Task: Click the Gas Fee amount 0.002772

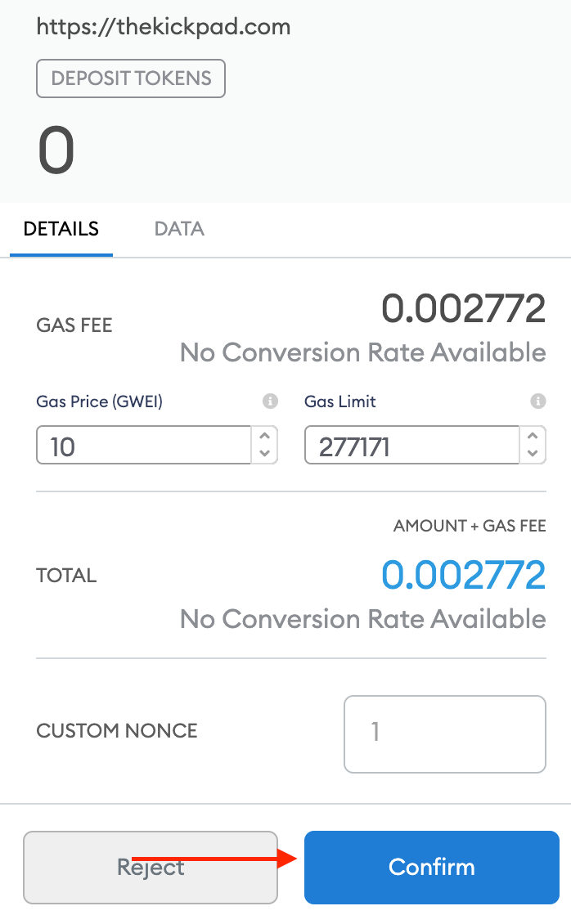Action: click(465, 308)
